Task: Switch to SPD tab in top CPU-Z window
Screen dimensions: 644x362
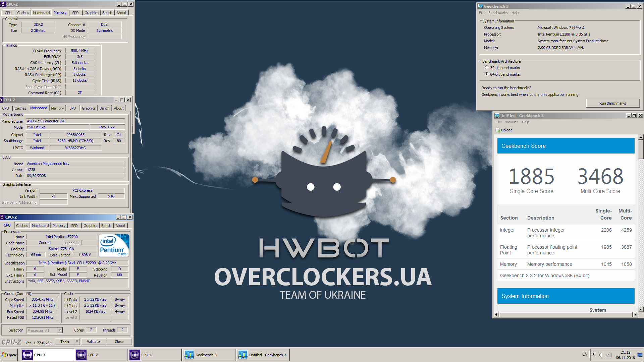Action: (x=75, y=13)
